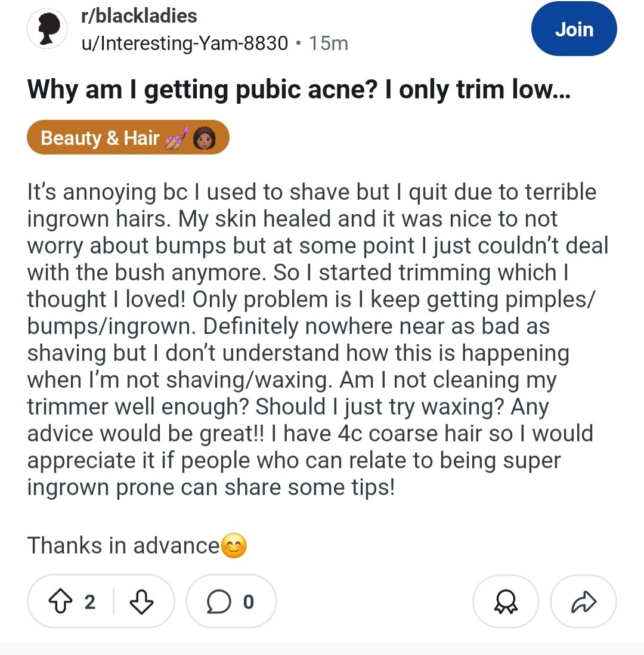Open the r/blackladies subreddit link
This screenshot has height=655, width=644.
[x=139, y=16]
